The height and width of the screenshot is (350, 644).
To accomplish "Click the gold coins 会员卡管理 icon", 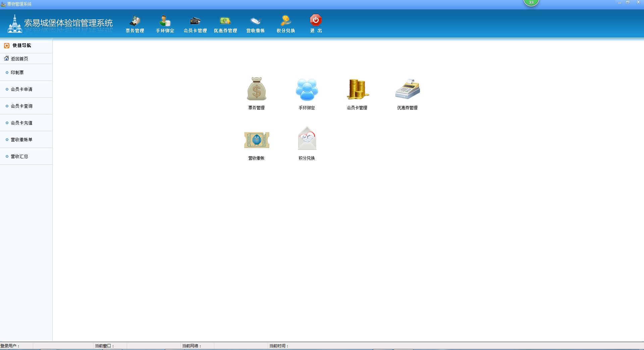I will pyautogui.click(x=357, y=90).
